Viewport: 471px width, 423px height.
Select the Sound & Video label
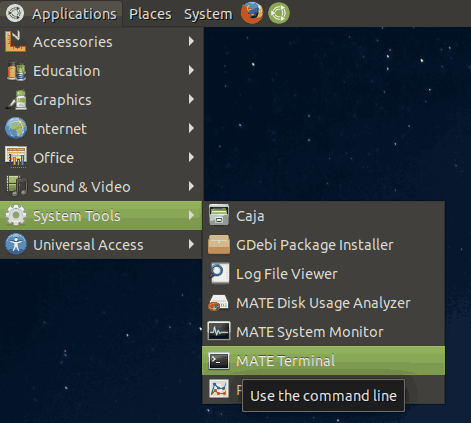tap(82, 187)
